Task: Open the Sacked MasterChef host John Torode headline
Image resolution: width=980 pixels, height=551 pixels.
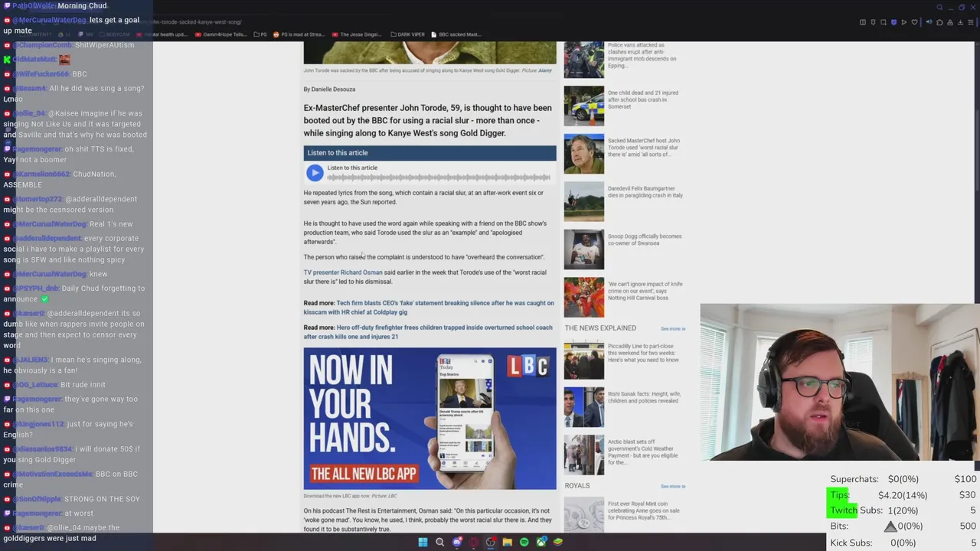Action: [644, 148]
